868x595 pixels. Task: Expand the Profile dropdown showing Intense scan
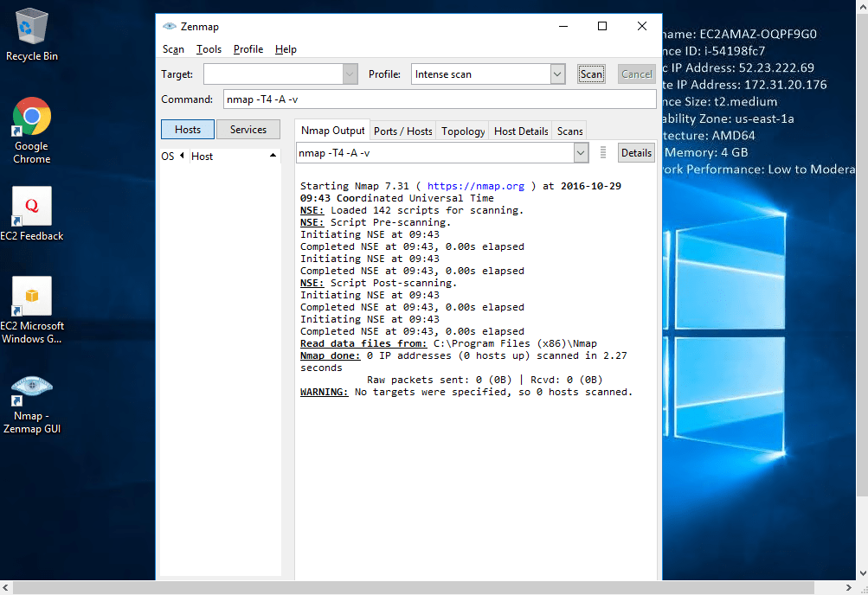pos(558,74)
